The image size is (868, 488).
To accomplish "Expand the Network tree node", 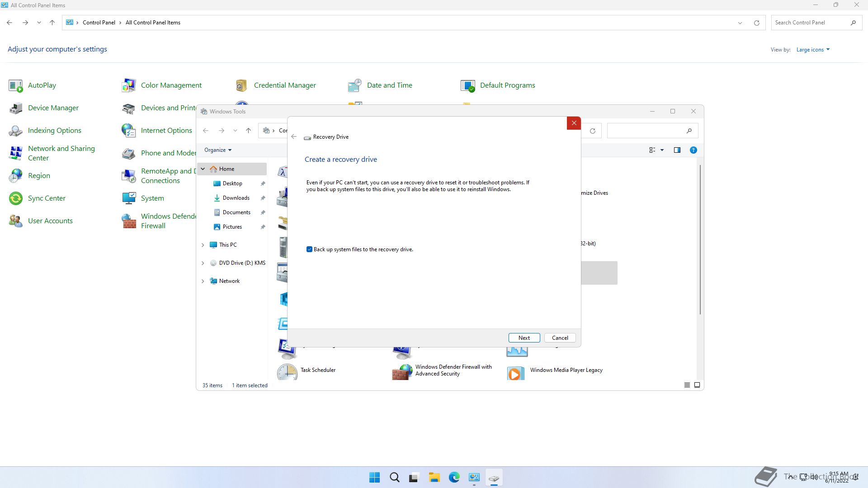I will (203, 281).
